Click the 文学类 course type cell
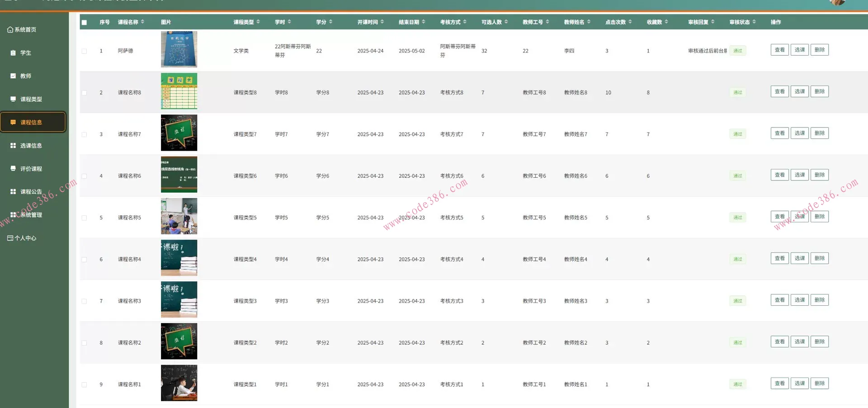The width and height of the screenshot is (868, 408). [x=241, y=51]
